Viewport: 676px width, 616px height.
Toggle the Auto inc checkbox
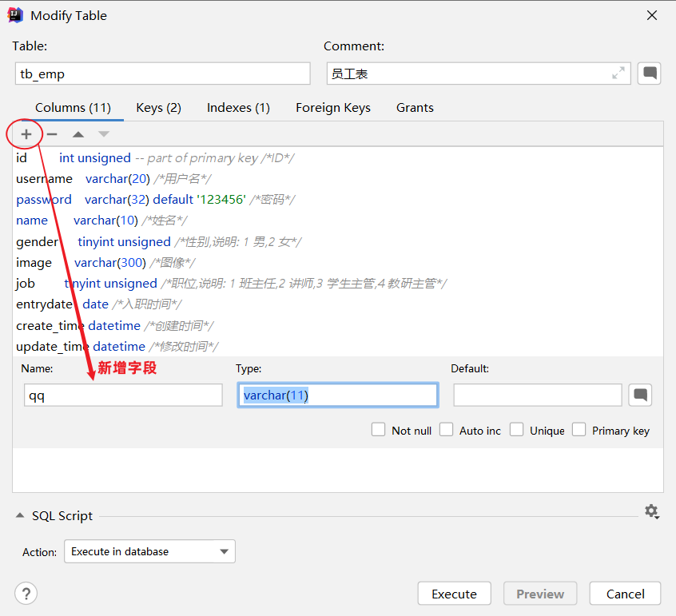447,430
